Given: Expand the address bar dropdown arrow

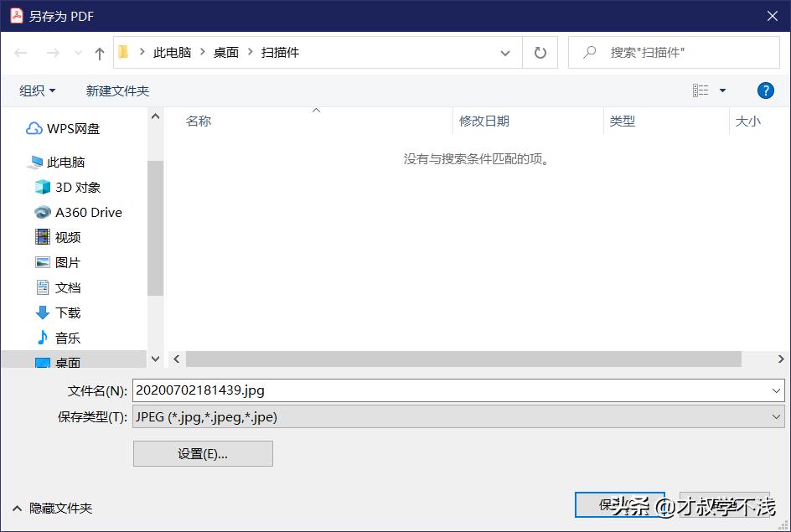Looking at the screenshot, I should [505, 52].
